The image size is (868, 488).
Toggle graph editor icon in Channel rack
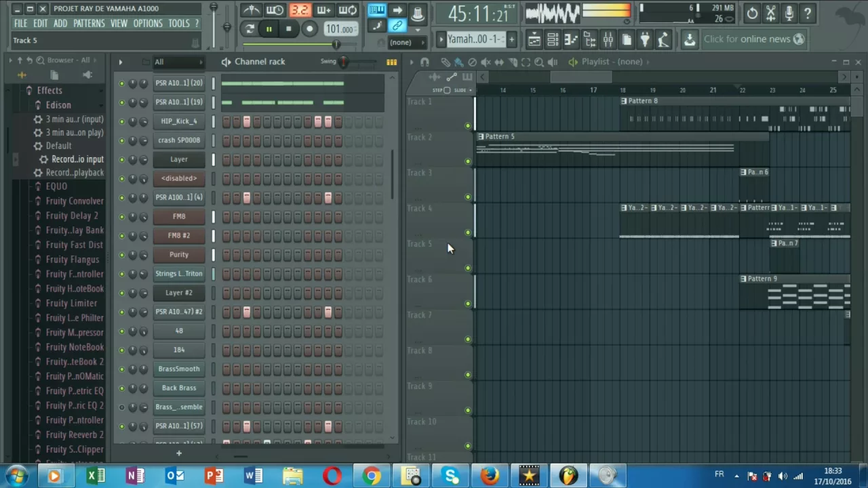391,62
